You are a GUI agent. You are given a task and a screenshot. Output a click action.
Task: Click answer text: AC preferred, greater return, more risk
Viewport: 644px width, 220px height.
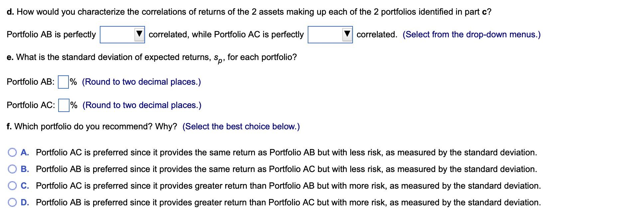288,186
